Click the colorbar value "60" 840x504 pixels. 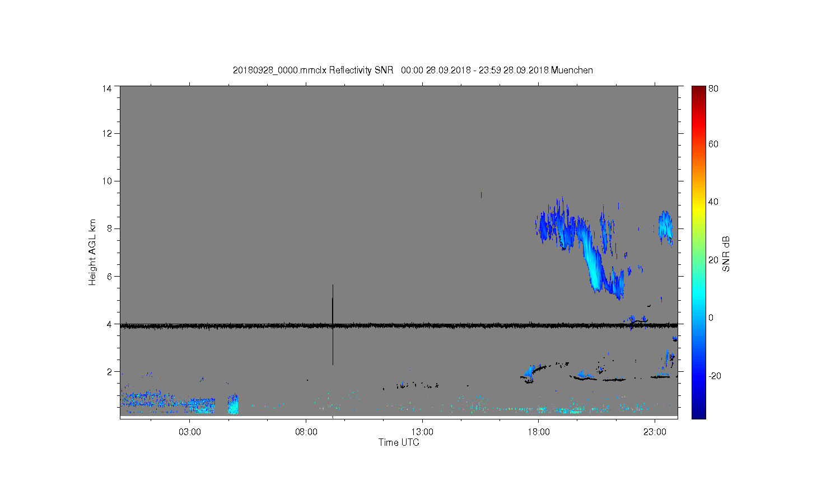point(713,144)
